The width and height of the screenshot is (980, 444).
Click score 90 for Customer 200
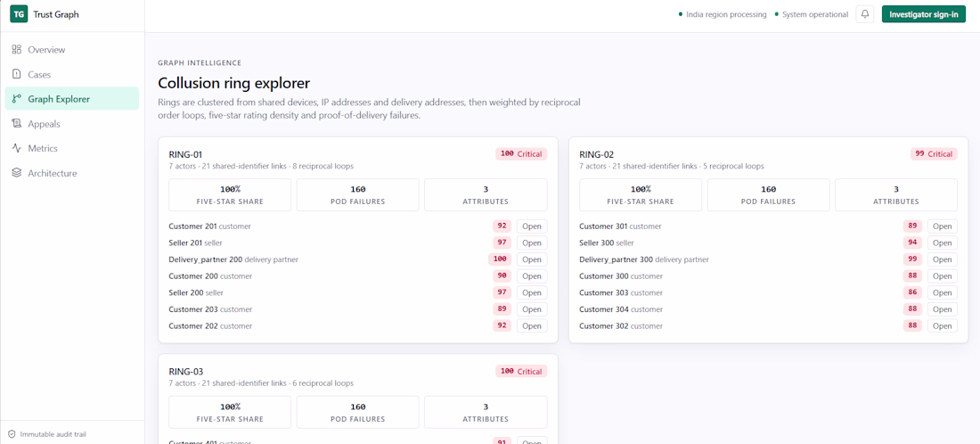click(502, 275)
